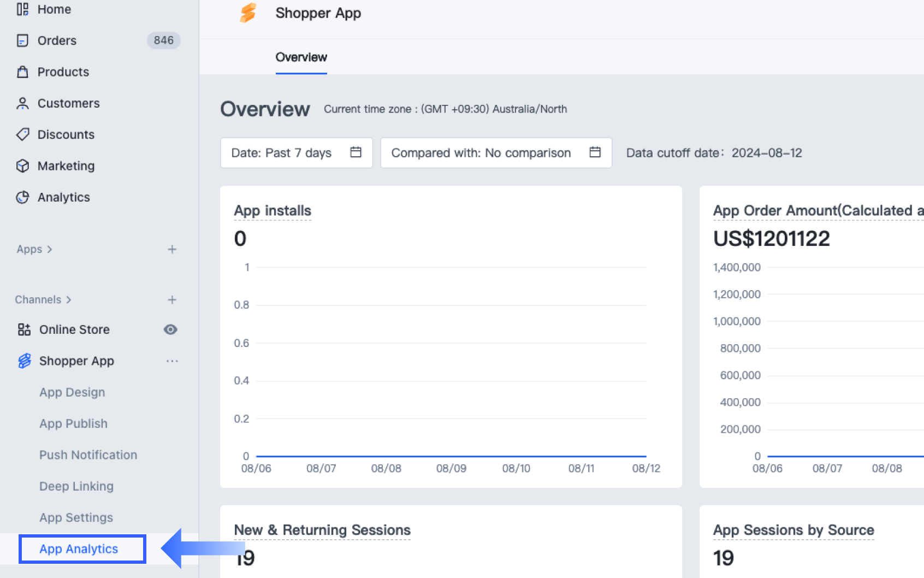Screen dimensions: 924x578
Task: Go to Push Notification settings
Action: 88,455
